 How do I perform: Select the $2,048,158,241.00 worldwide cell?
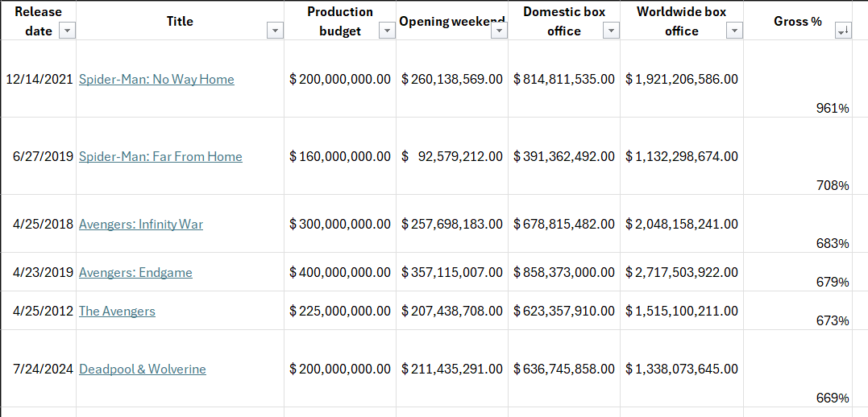click(x=682, y=224)
